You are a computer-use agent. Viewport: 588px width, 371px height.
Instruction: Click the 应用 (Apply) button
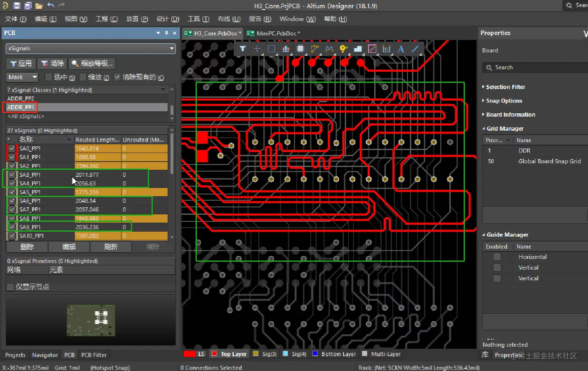21,63
